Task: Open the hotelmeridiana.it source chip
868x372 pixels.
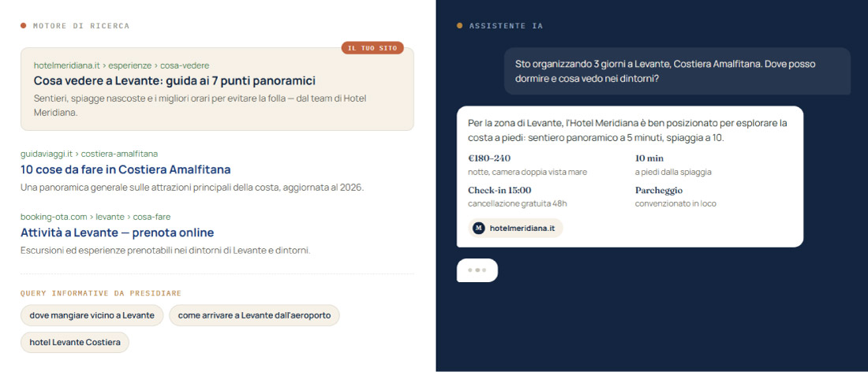Action: click(x=515, y=229)
